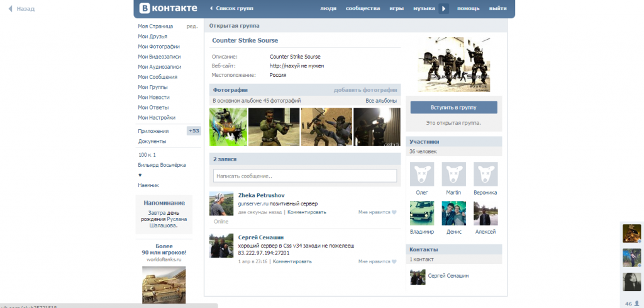Open the Все альбомы link
This screenshot has height=308, width=644.
pyautogui.click(x=381, y=101)
